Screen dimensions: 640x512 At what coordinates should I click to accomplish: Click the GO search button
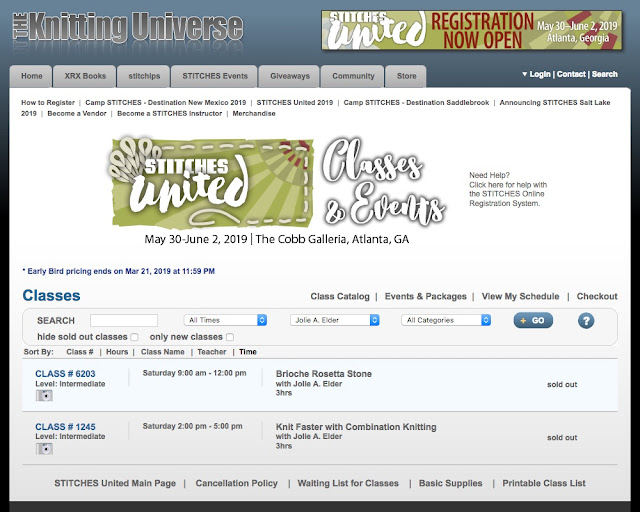(x=533, y=321)
